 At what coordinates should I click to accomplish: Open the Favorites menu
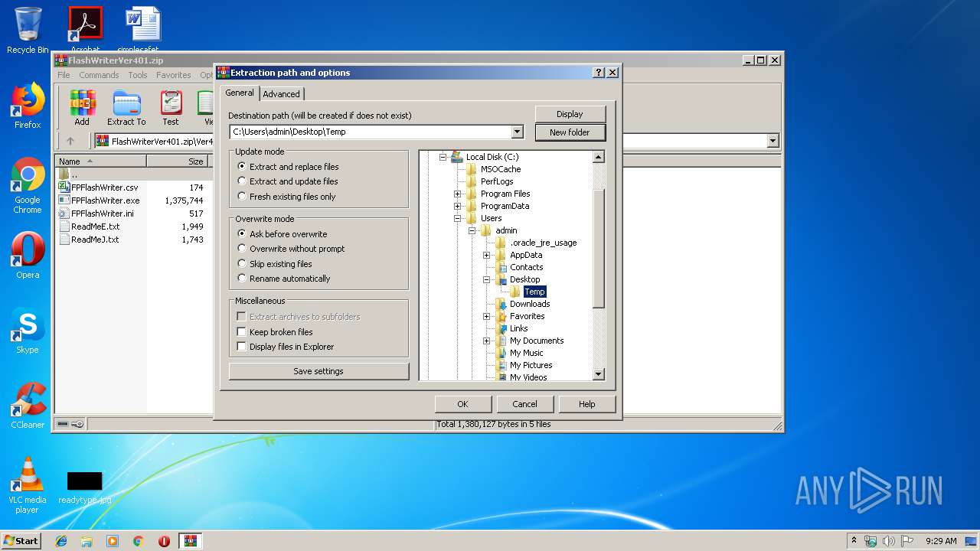174,75
